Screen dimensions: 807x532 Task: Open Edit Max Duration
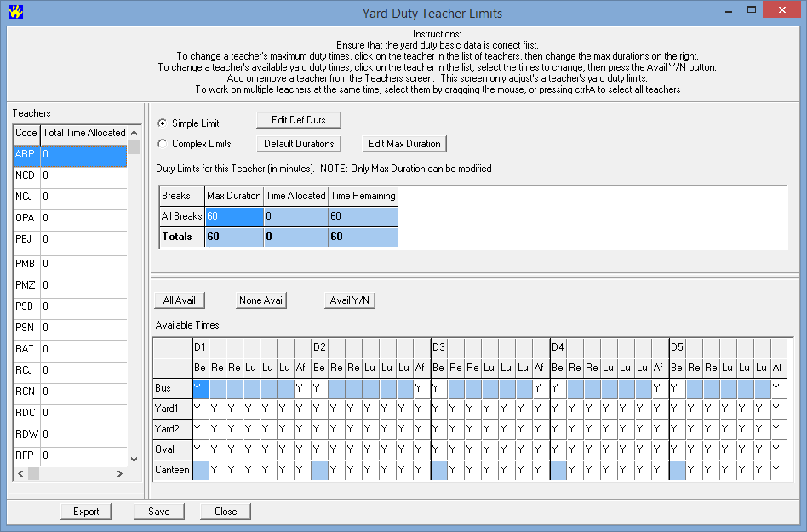tap(404, 144)
